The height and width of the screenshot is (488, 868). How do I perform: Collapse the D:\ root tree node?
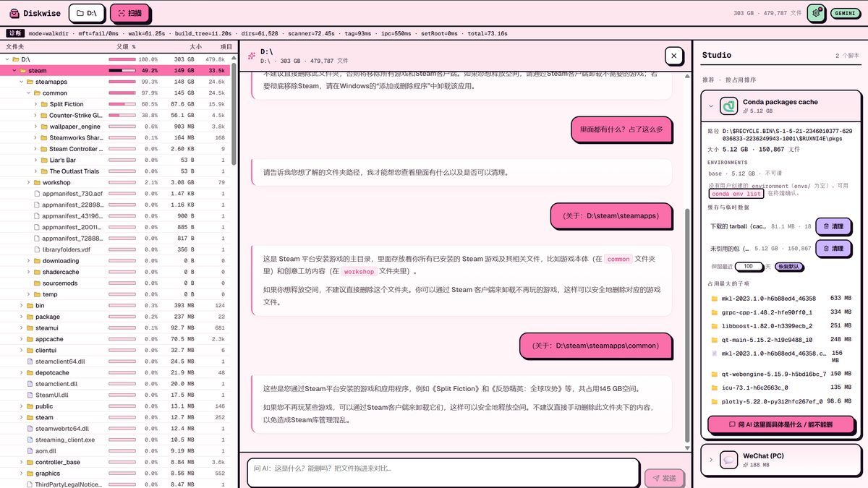click(7, 59)
